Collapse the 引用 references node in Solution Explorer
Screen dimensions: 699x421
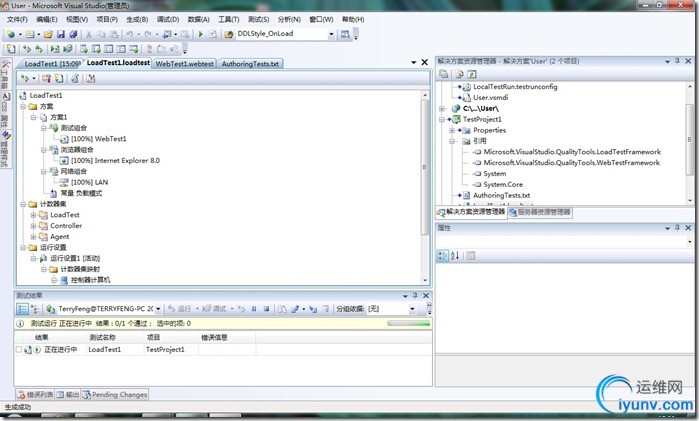tap(452, 141)
